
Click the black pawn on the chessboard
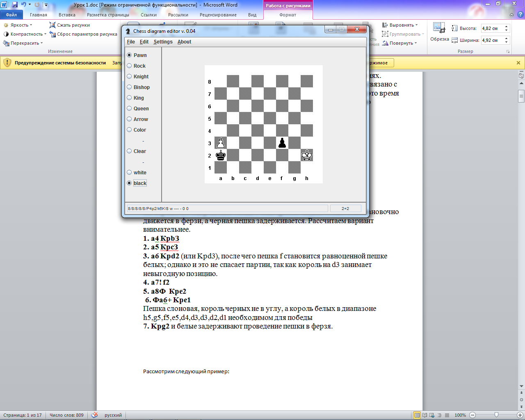tap(282, 143)
